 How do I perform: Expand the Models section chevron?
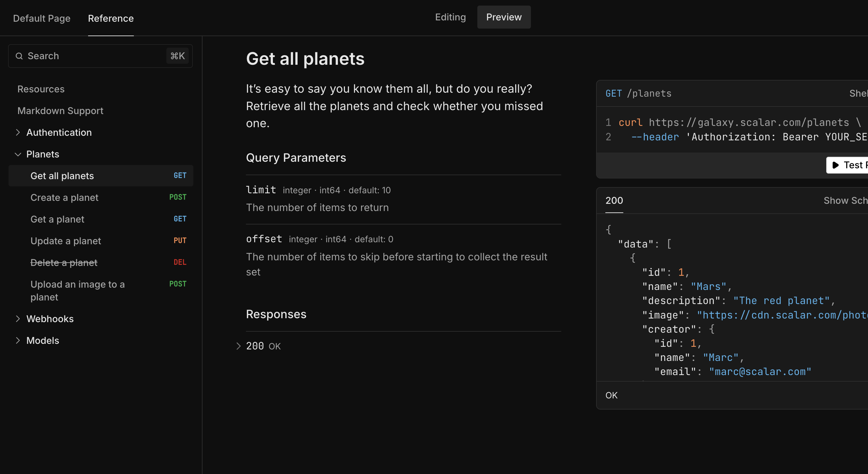(18, 341)
